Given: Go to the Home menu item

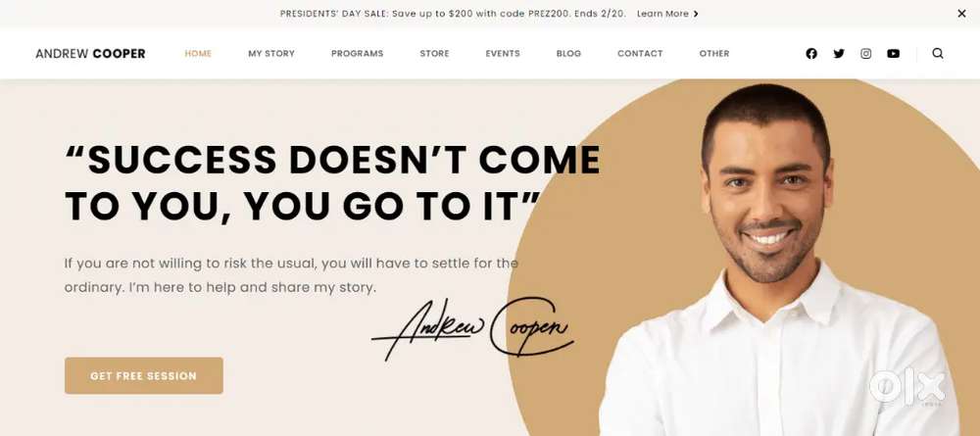Looking at the screenshot, I should [x=198, y=54].
